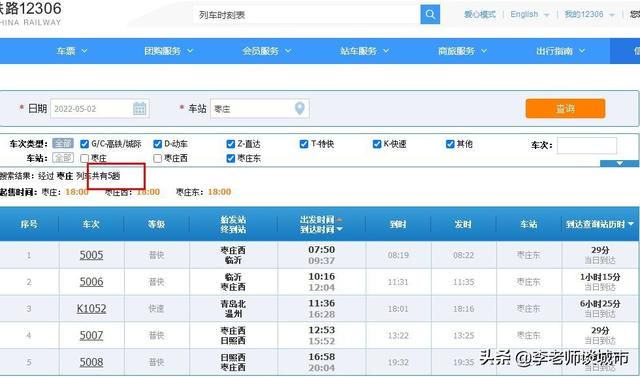This screenshot has height=377, width=640.
Task: Click the 爱心模式 link
Action: coord(480,14)
